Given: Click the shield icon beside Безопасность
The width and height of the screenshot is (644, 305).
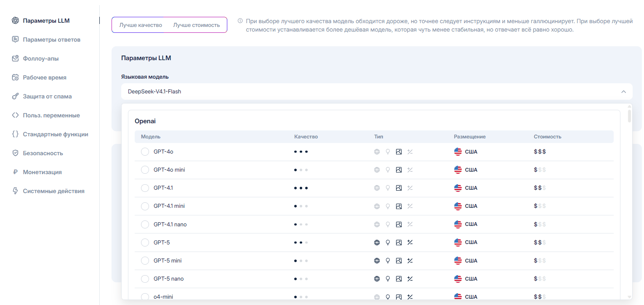Looking at the screenshot, I should [15, 153].
